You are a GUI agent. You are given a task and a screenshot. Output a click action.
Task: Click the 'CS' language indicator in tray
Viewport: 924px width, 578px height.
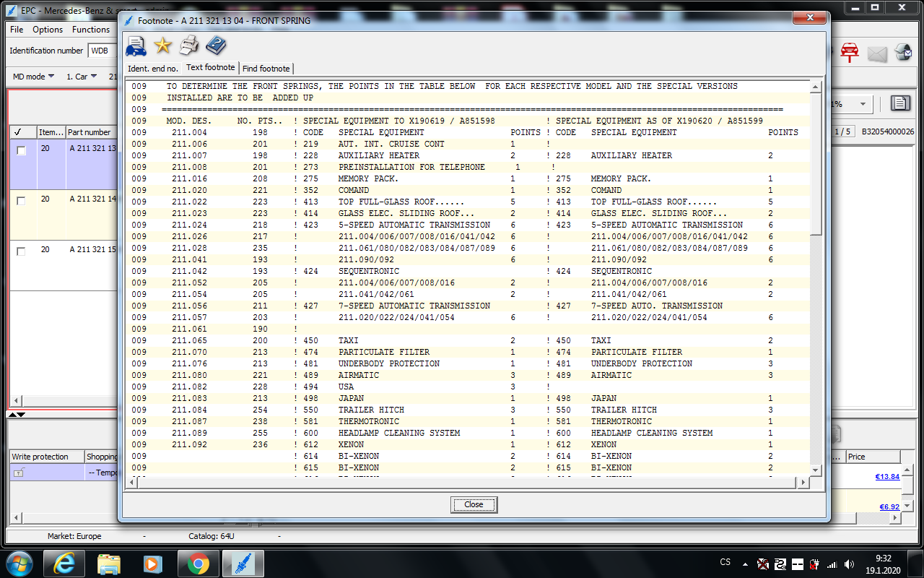click(725, 562)
